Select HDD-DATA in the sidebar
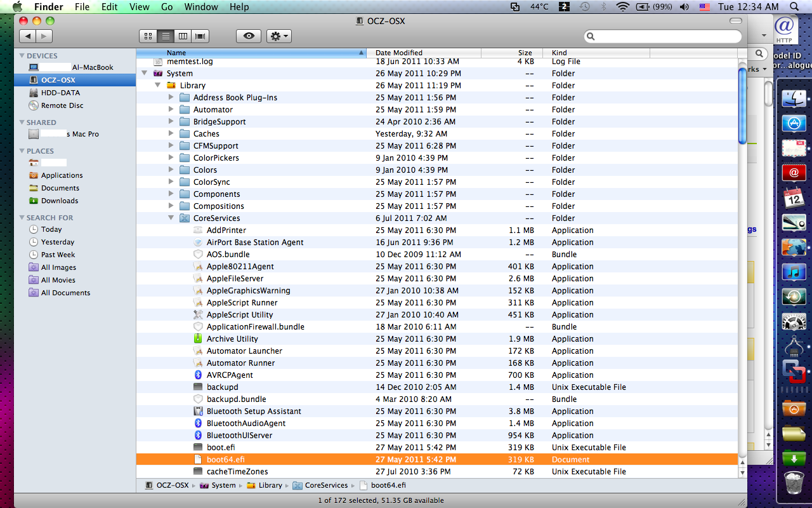 click(75, 93)
